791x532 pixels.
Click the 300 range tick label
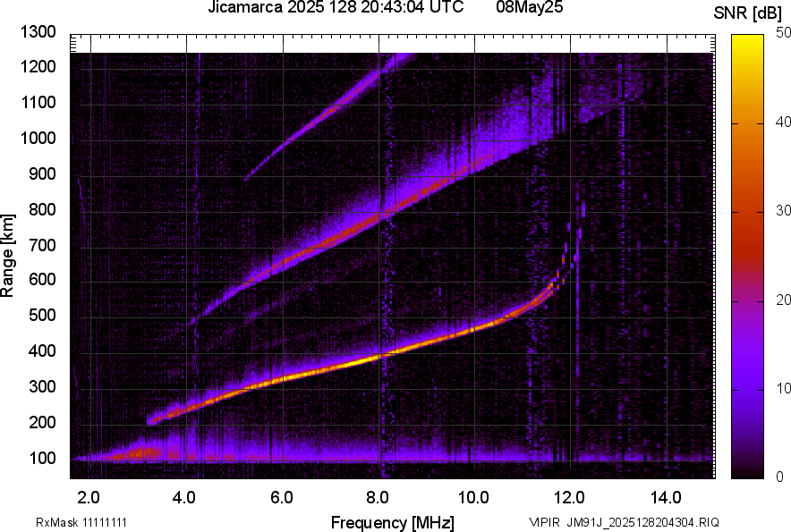pos(42,387)
